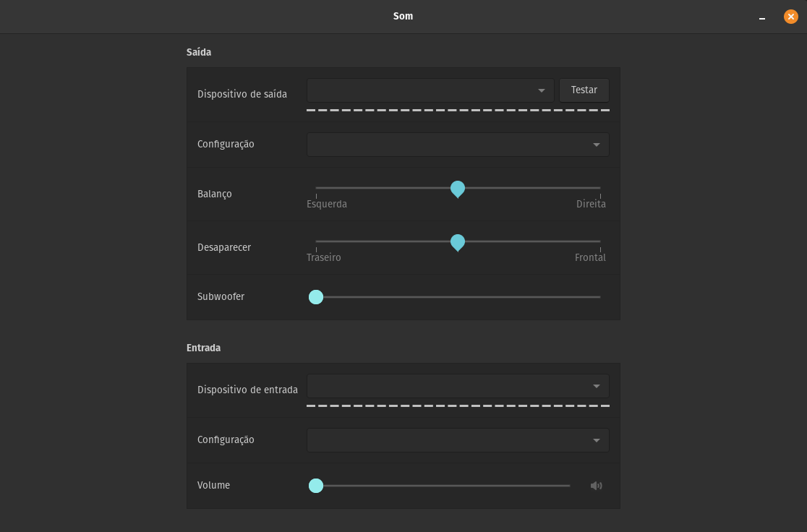Click the speaker icon beside the Volume slider
807x532 pixels.
pos(596,486)
